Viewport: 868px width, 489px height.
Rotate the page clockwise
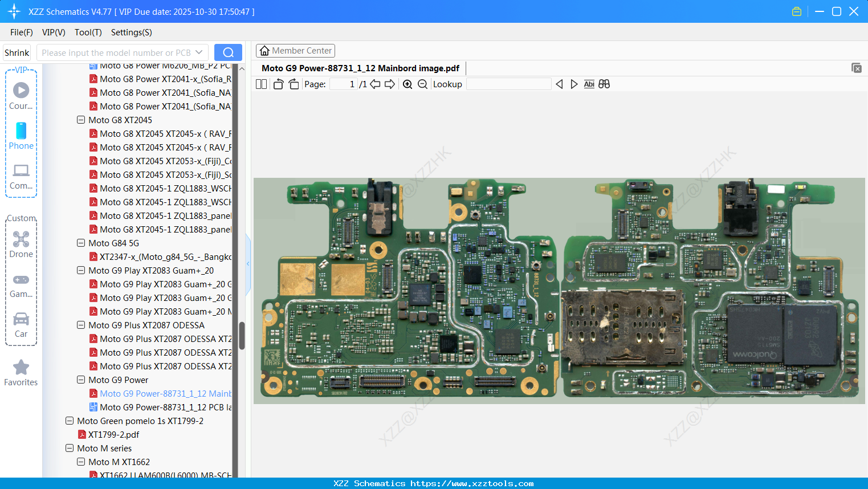coord(294,84)
